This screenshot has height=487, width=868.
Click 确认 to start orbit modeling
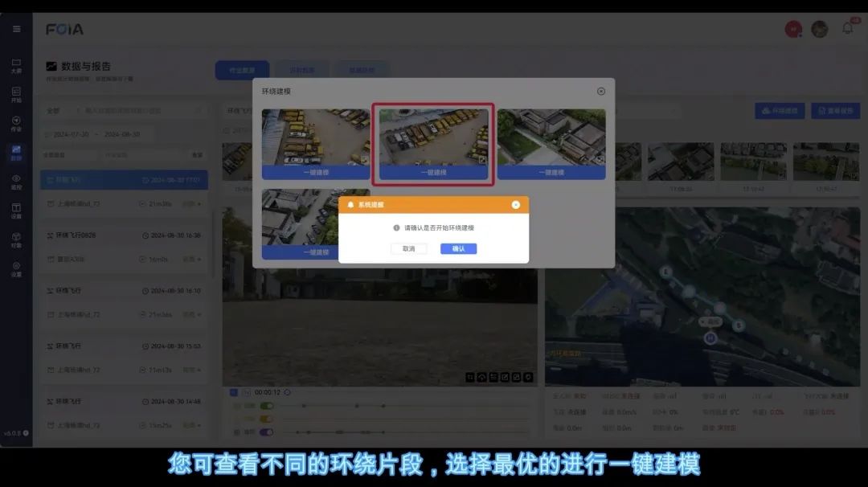coord(458,249)
